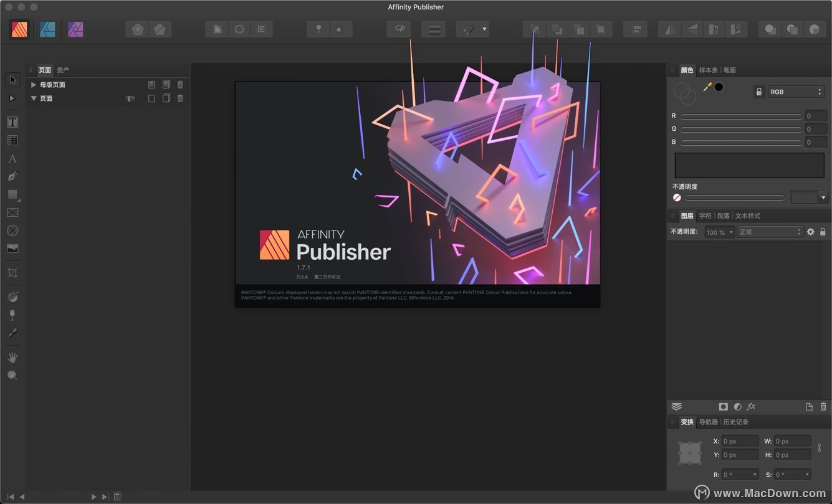Viewport: 832px width, 504px height.
Task: Adjust the 不透明度 opacity slider
Action: pyautogui.click(x=735, y=197)
